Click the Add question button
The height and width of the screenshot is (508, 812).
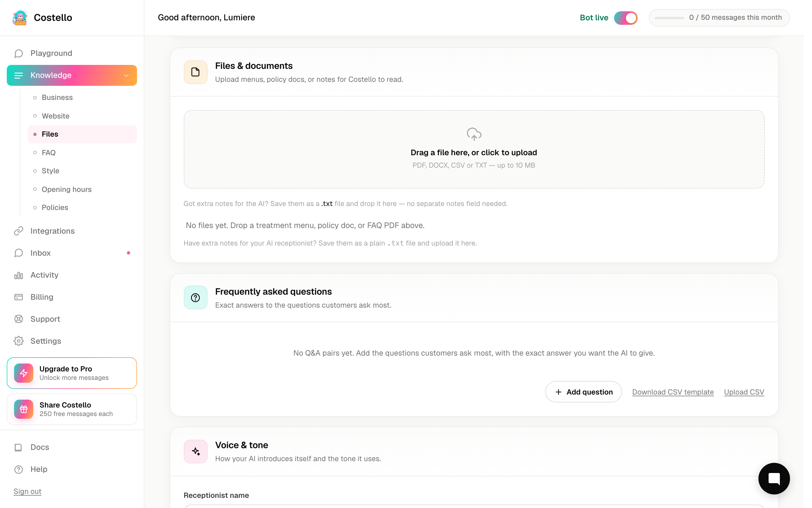pyautogui.click(x=583, y=392)
